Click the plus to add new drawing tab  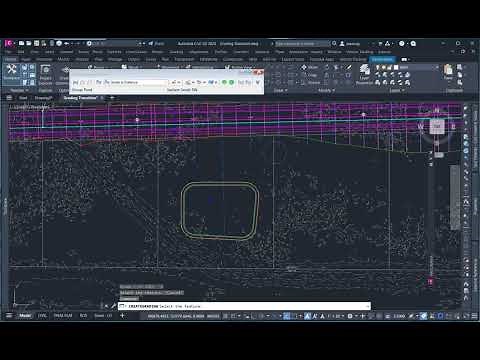(112, 98)
